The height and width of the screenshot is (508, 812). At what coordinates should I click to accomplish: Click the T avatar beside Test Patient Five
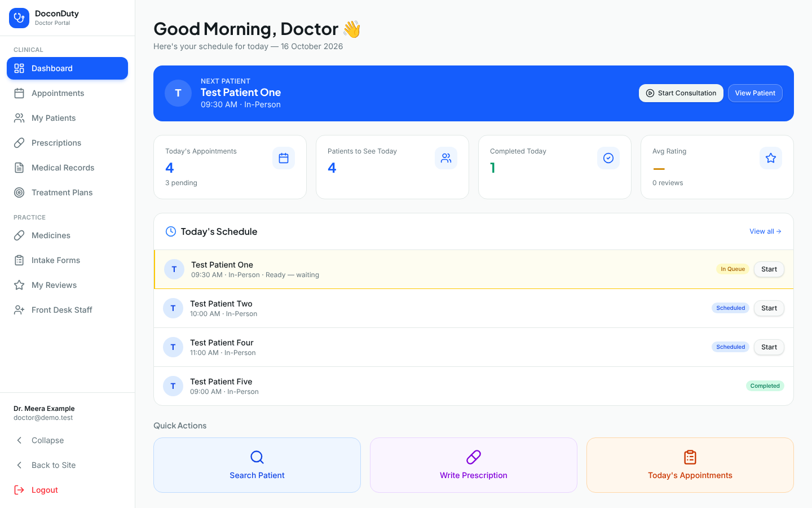coord(173,386)
